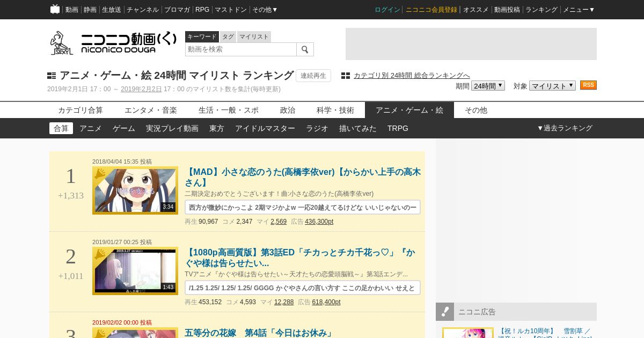
Task: Focus the 動画を検索 search field
Action: point(241,49)
